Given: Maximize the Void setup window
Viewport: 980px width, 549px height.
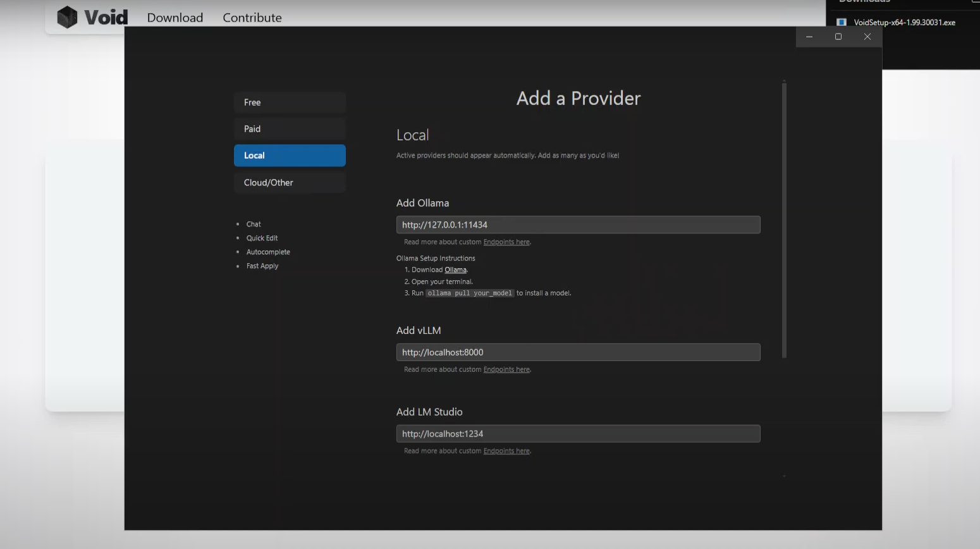Looking at the screenshot, I should tap(838, 37).
